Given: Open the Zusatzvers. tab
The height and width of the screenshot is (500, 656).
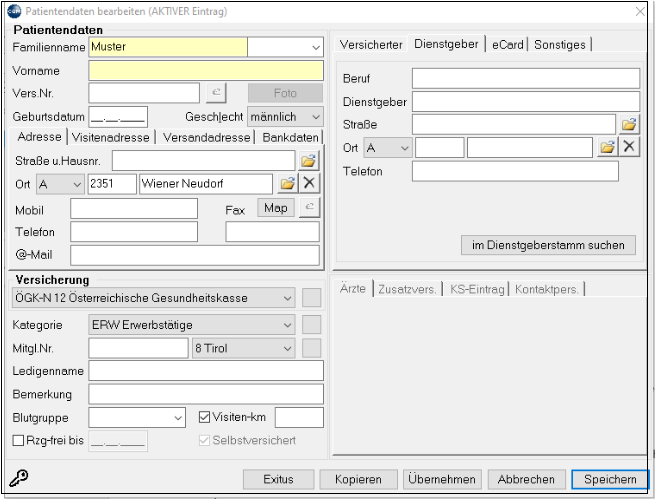Looking at the screenshot, I should 407,289.
